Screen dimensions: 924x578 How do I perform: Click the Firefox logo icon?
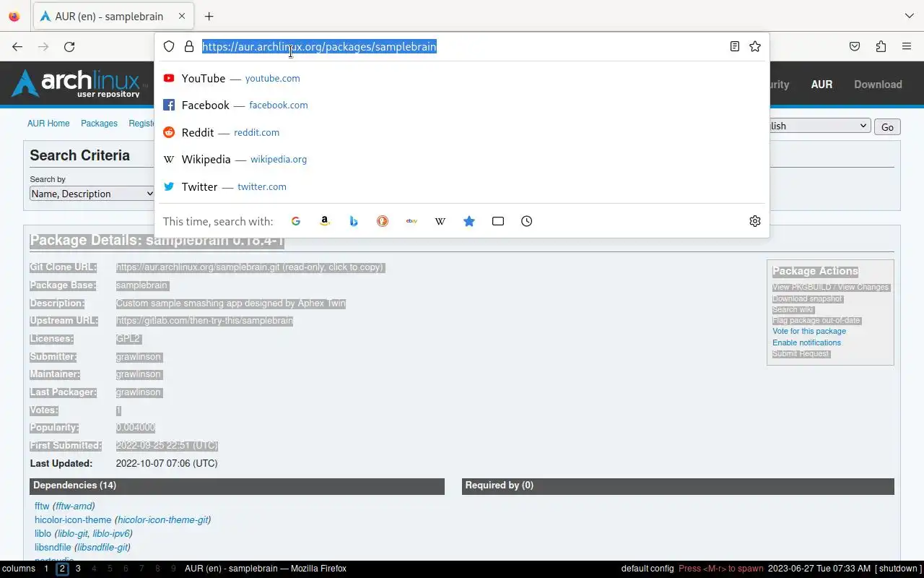[14, 16]
